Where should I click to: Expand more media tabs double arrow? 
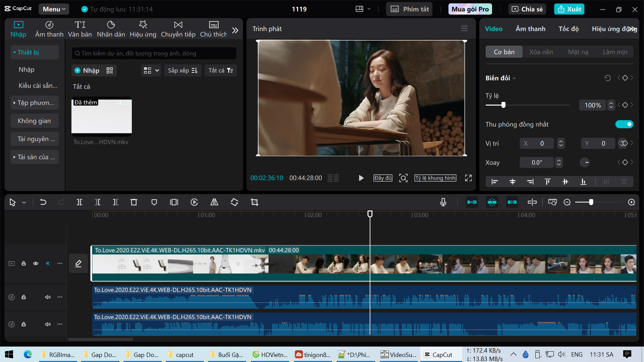click(x=235, y=30)
